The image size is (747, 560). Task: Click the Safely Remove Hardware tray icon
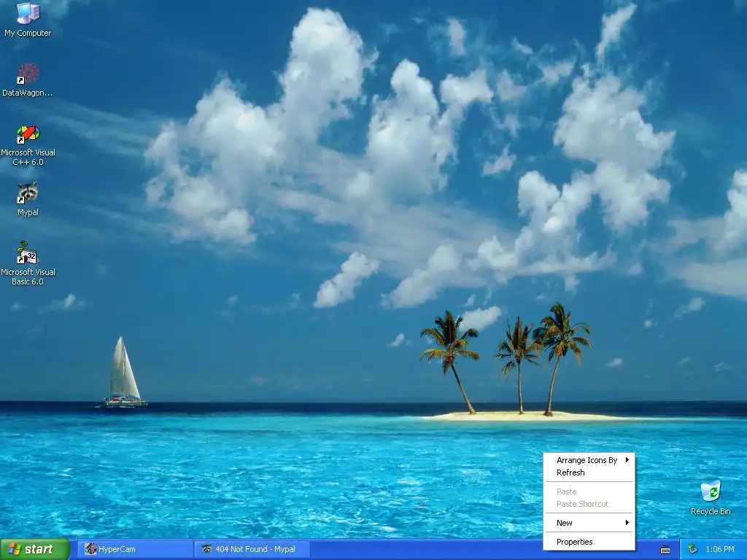point(692,549)
